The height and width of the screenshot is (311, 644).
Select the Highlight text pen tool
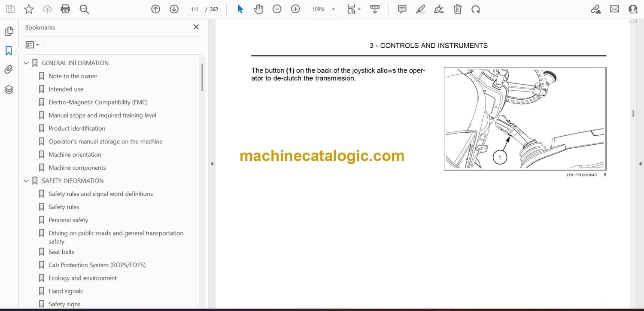click(x=420, y=9)
